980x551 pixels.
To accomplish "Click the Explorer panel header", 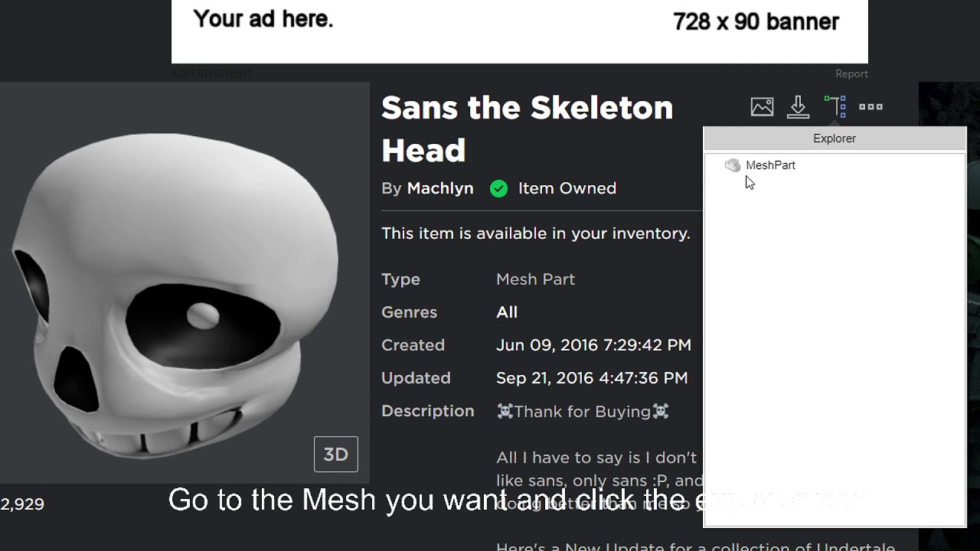I will pyautogui.click(x=835, y=139).
